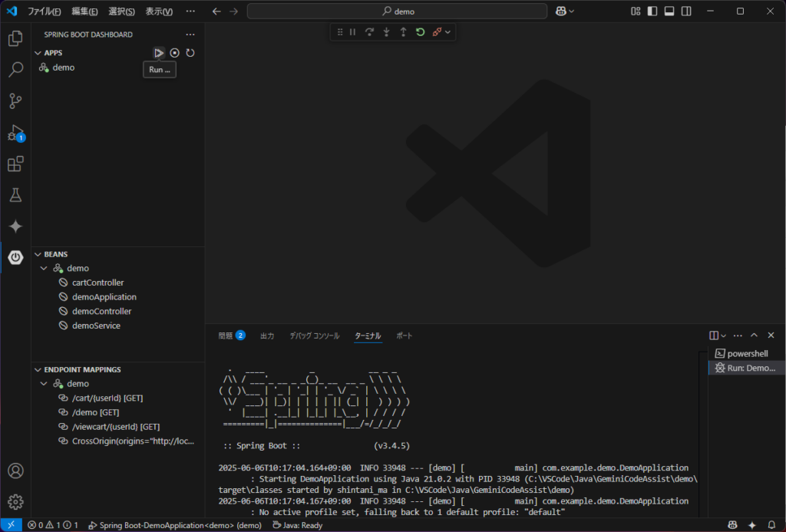Screen dimensions: 786x532
Task: Go forward in navigation history
Action: tap(233, 11)
